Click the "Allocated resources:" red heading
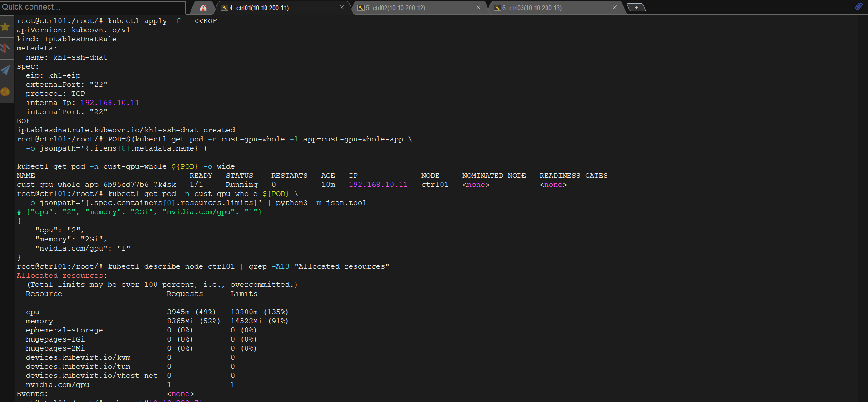The image size is (868, 402). click(x=62, y=276)
